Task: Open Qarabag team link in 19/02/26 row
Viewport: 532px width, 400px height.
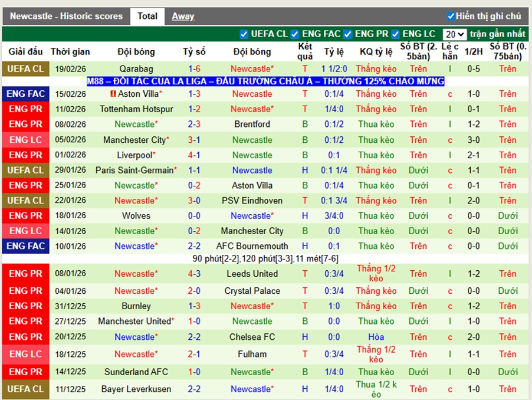Action: click(136, 69)
